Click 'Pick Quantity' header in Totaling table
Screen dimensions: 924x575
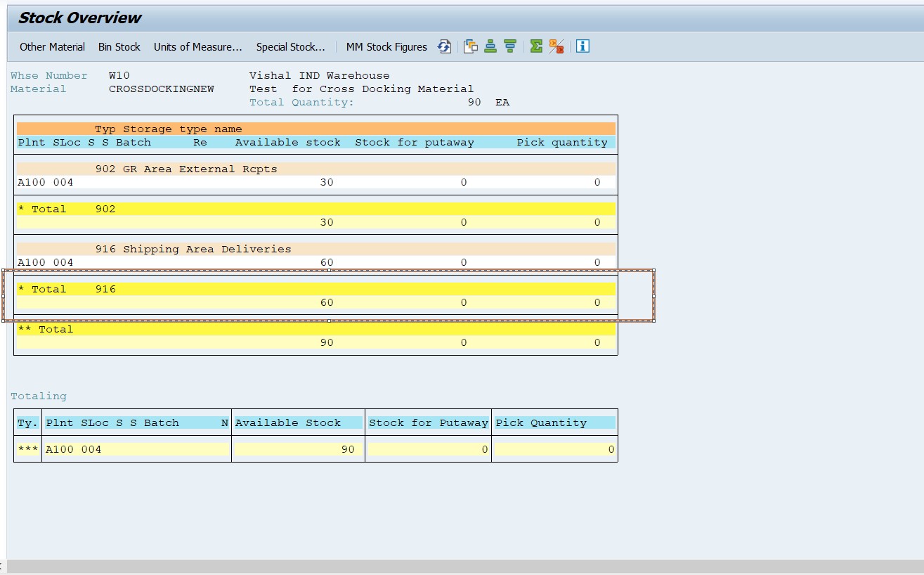click(x=541, y=423)
